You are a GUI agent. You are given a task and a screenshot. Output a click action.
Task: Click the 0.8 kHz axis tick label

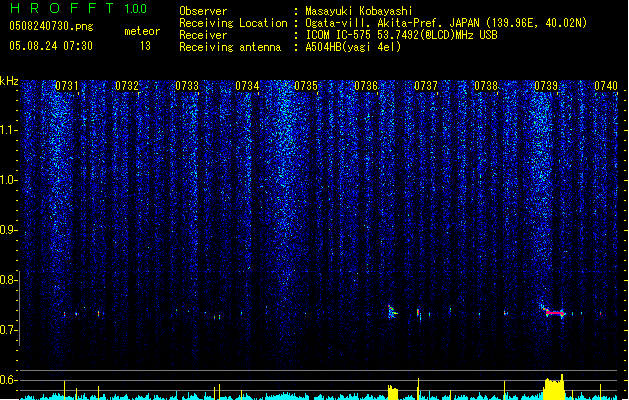click(x=8, y=280)
